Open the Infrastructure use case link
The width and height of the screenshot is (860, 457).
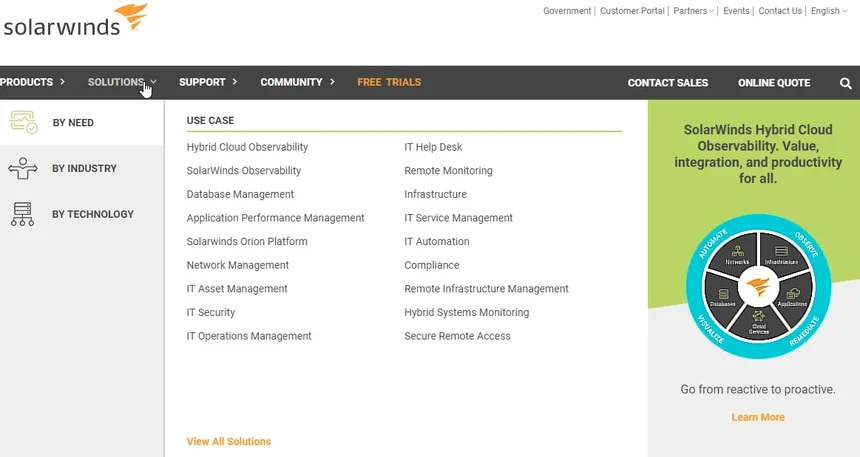(x=435, y=194)
